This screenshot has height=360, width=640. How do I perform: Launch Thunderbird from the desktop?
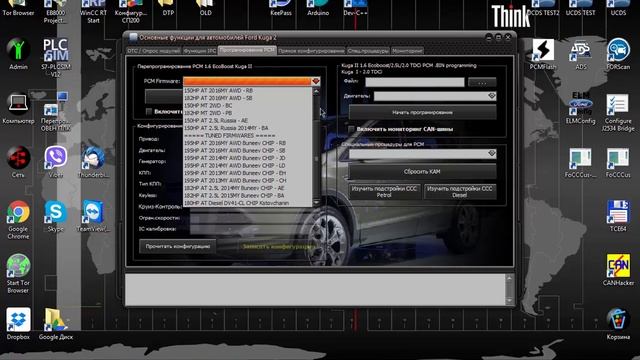(93, 162)
